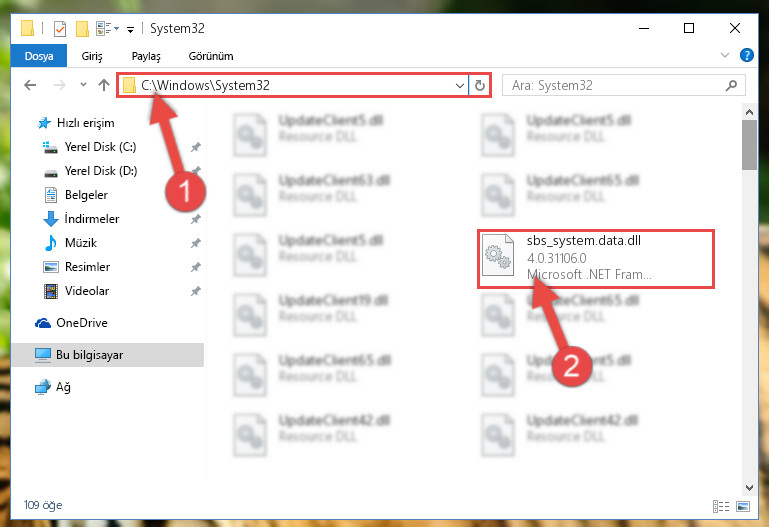Open the recent locations dropdown arrow

click(83, 85)
